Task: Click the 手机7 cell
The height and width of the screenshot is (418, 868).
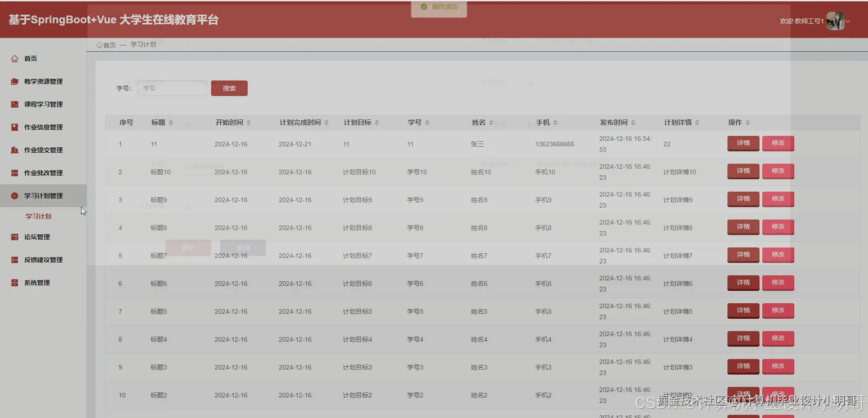Action: point(543,256)
